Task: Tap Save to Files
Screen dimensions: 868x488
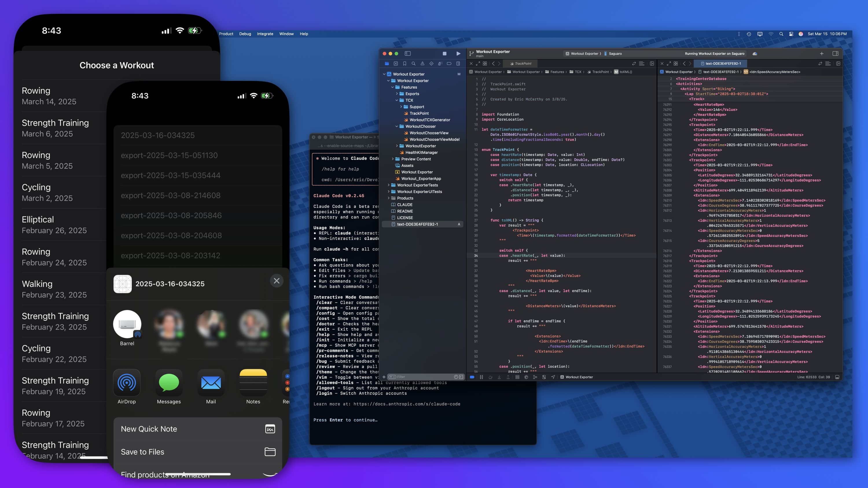Action: click(x=198, y=452)
